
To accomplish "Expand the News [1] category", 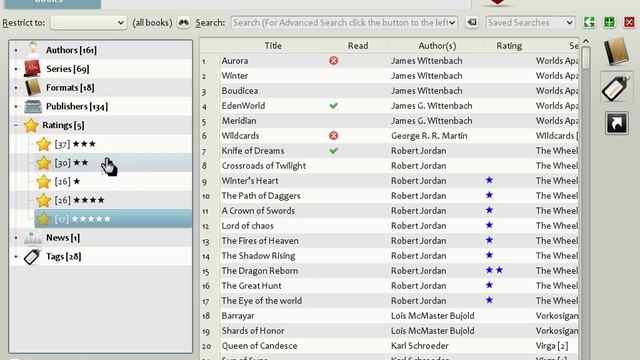I will coord(16,238).
